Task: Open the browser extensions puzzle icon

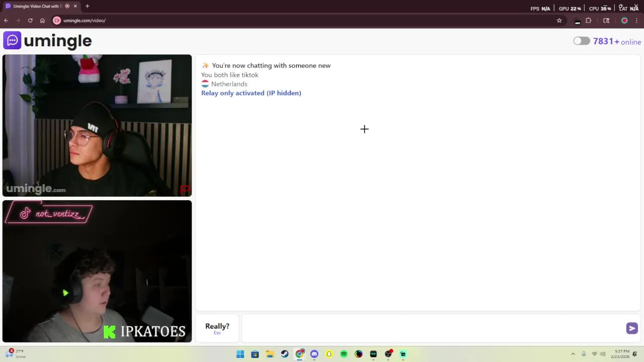Action: (588, 21)
